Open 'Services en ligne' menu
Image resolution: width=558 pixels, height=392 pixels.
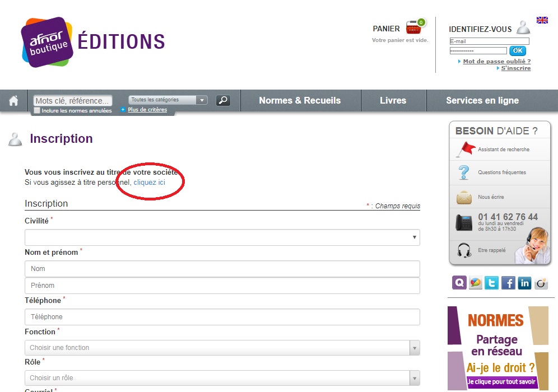pyautogui.click(x=482, y=101)
